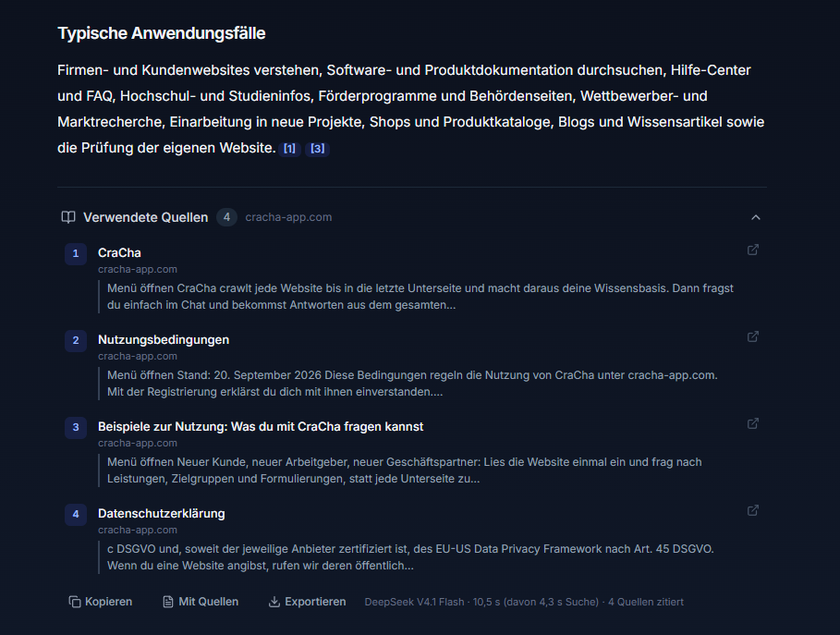Open external link for CraCha source

click(753, 250)
